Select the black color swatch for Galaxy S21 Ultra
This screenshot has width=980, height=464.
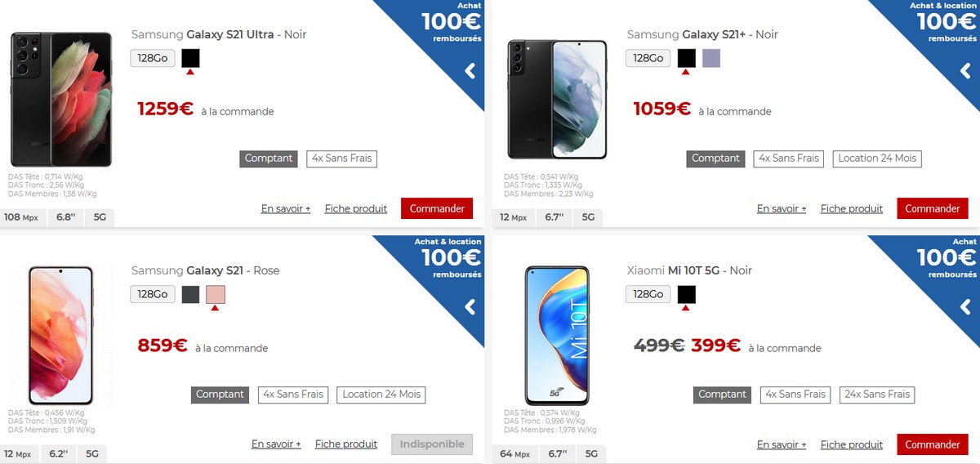(190, 58)
